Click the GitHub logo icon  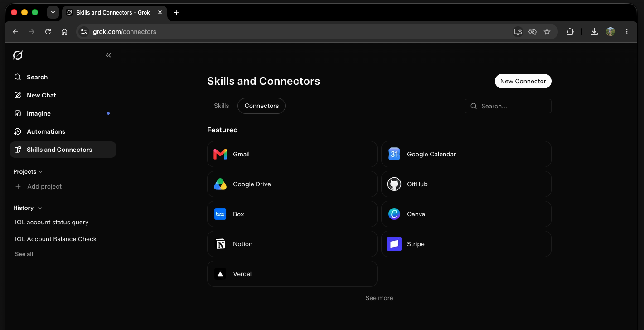[x=394, y=184]
